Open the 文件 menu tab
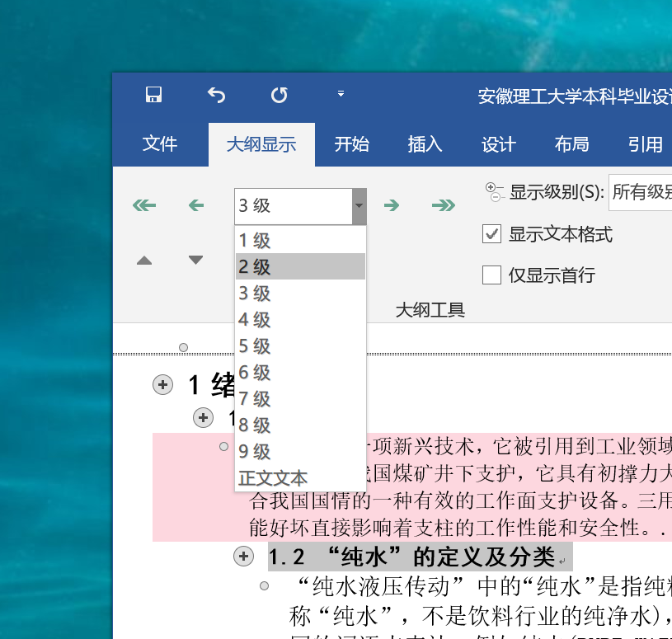 click(x=160, y=144)
